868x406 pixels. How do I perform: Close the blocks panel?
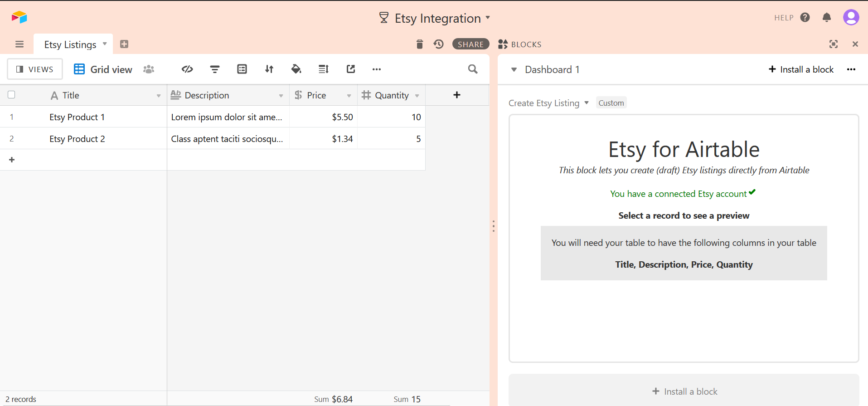[855, 44]
